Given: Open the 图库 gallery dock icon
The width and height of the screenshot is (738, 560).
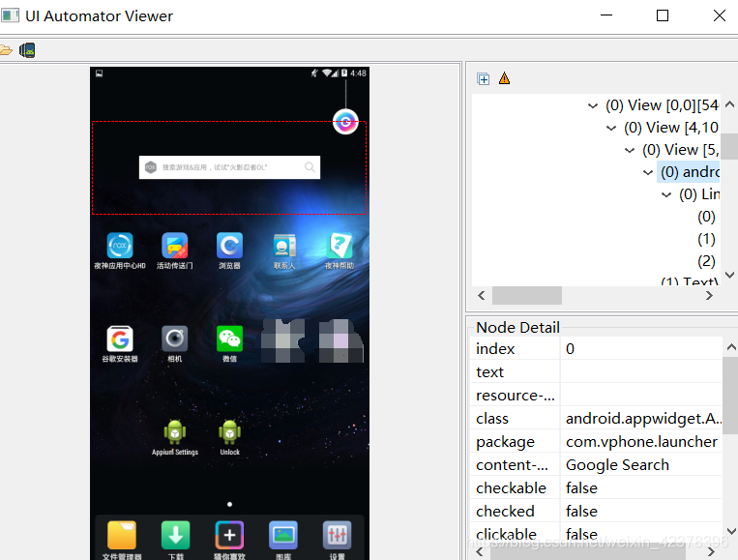Looking at the screenshot, I should point(283,535).
